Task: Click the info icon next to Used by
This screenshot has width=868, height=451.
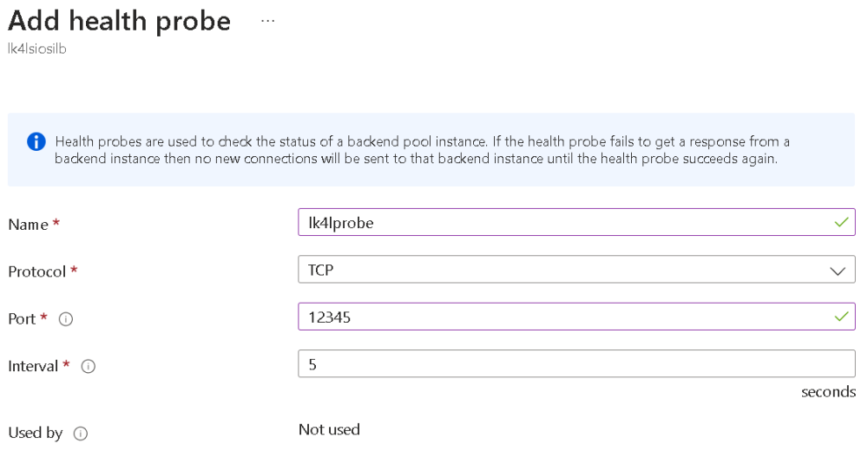Action: coord(81,434)
